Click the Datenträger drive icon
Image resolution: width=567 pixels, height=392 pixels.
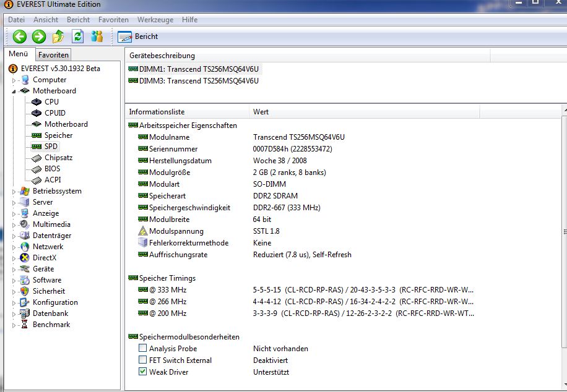point(25,236)
